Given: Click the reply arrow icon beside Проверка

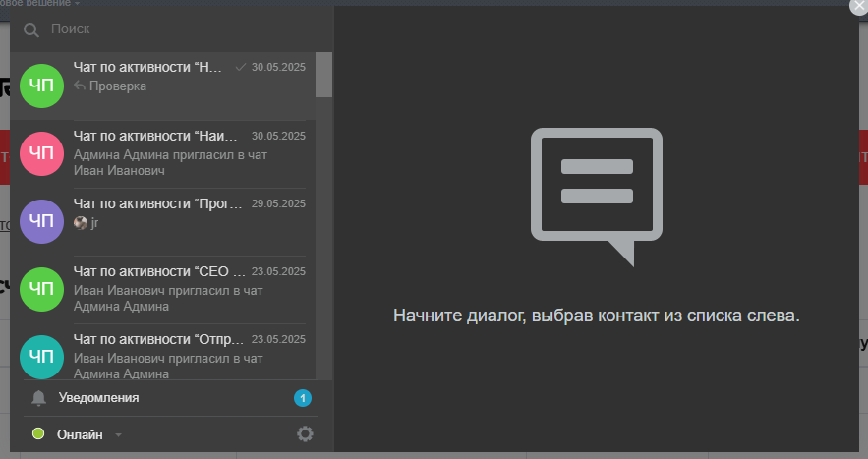Looking at the screenshot, I should coord(80,86).
